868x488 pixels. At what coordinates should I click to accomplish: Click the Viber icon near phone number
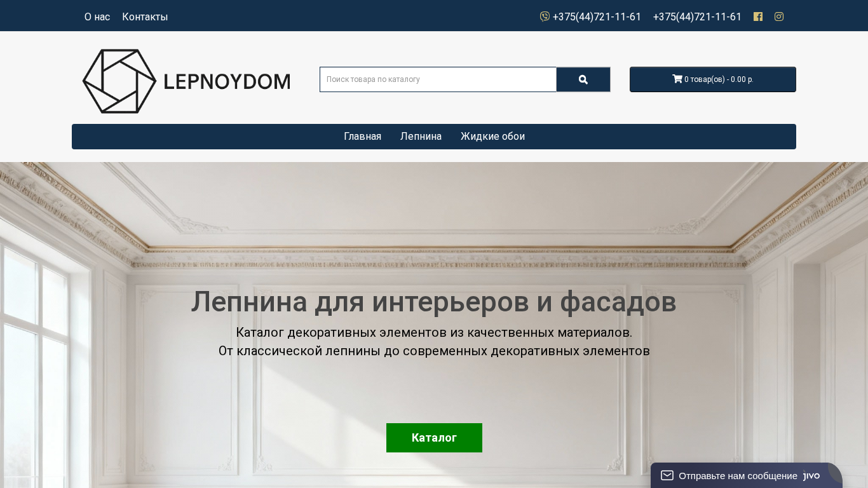tap(545, 17)
